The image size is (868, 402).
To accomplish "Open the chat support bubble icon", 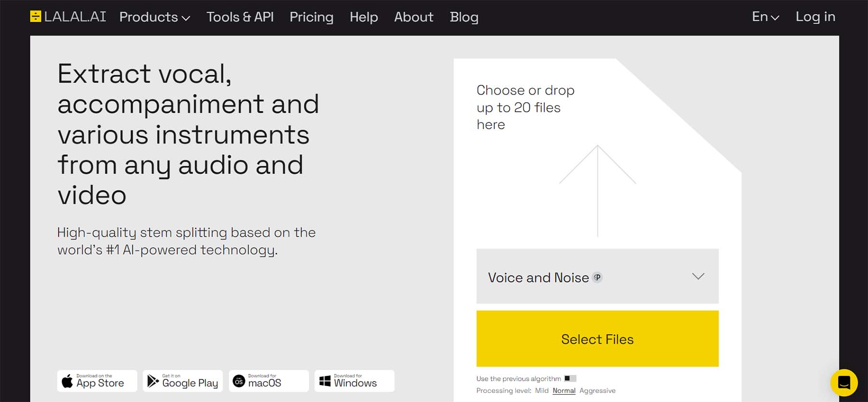I will click(844, 383).
